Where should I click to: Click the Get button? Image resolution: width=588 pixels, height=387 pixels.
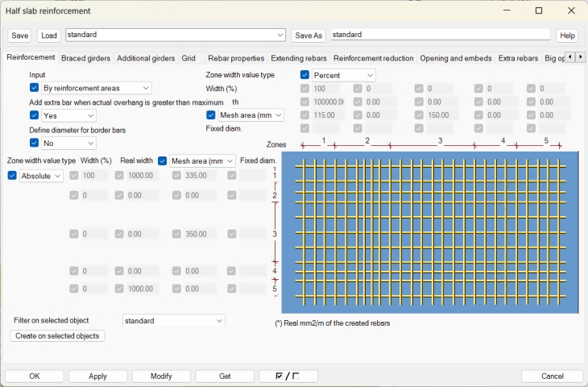point(225,377)
